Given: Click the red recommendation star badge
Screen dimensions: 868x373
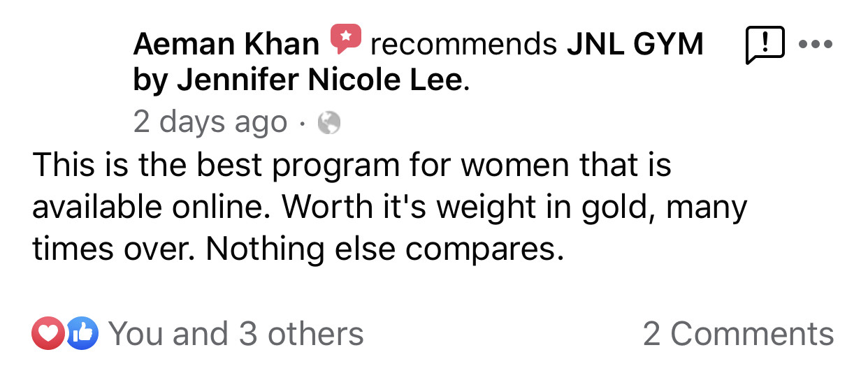Looking at the screenshot, I should [x=345, y=39].
